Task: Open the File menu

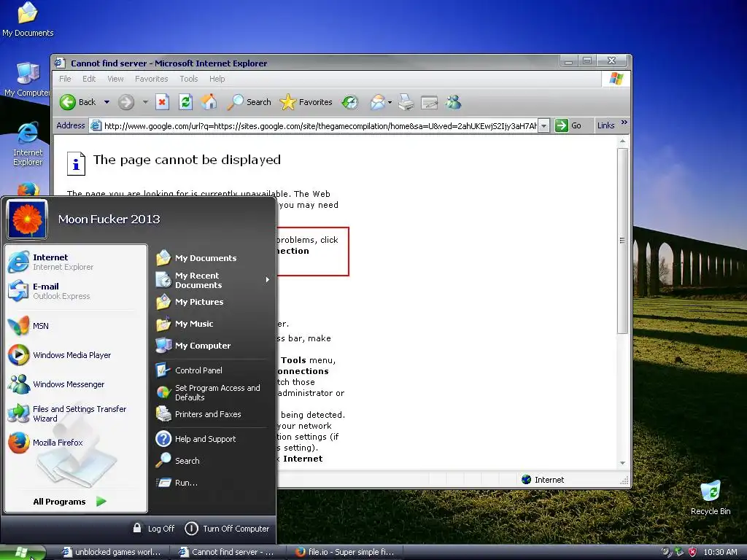Action: (x=65, y=79)
